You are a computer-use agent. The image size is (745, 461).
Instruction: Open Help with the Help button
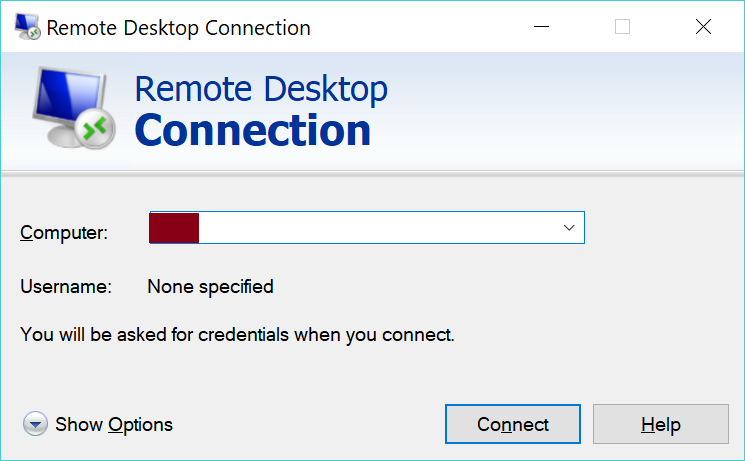(660, 425)
